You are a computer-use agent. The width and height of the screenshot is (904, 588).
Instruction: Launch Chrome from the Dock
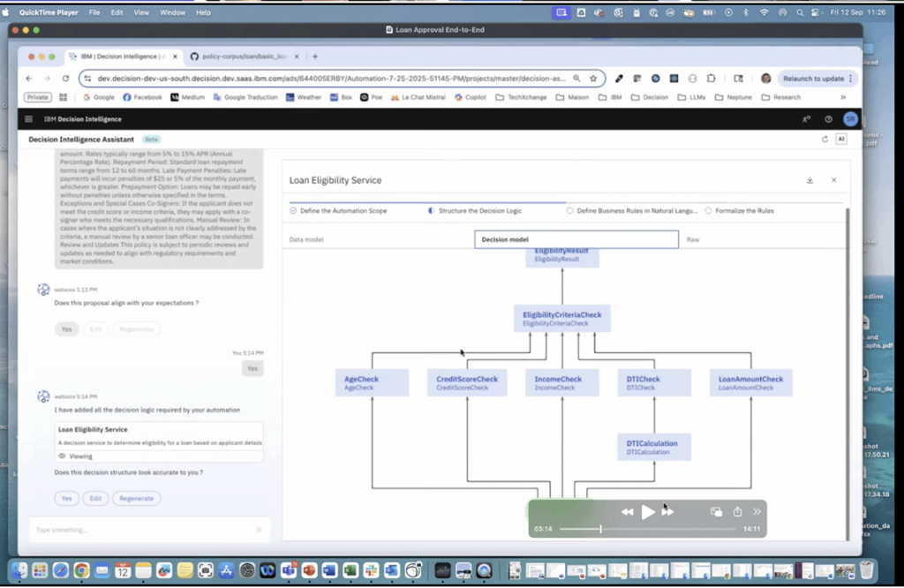(x=81, y=570)
